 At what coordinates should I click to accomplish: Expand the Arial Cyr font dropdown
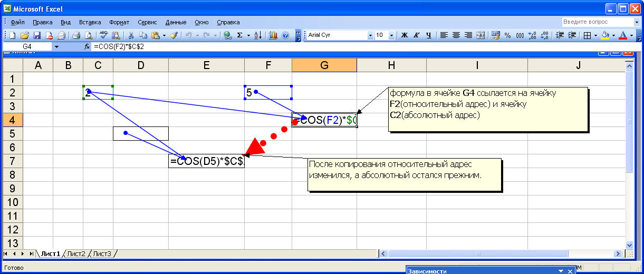click(370, 35)
